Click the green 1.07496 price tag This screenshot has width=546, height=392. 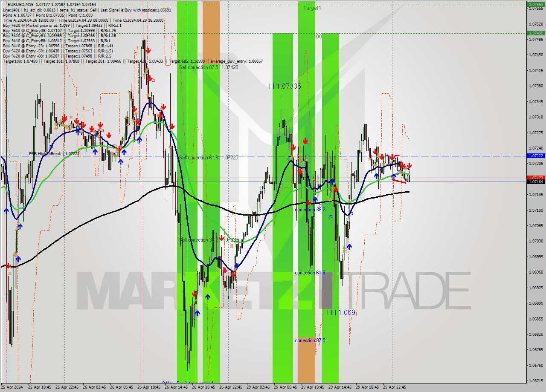click(x=536, y=33)
